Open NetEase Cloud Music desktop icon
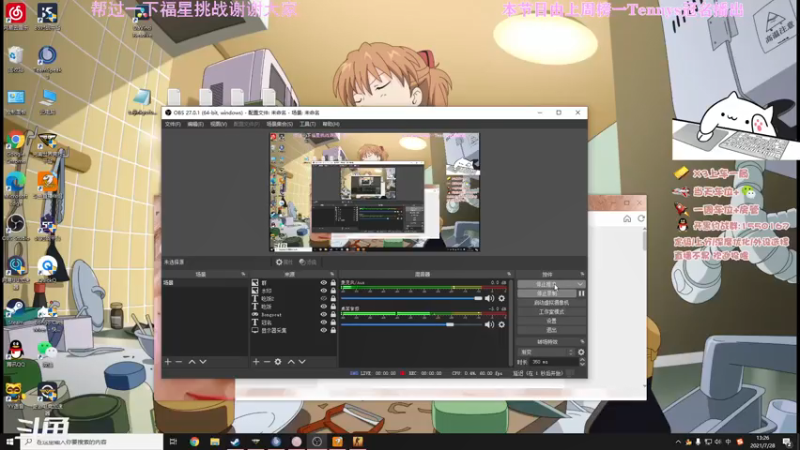Screen dimensions: 800x450 (16, 16)
